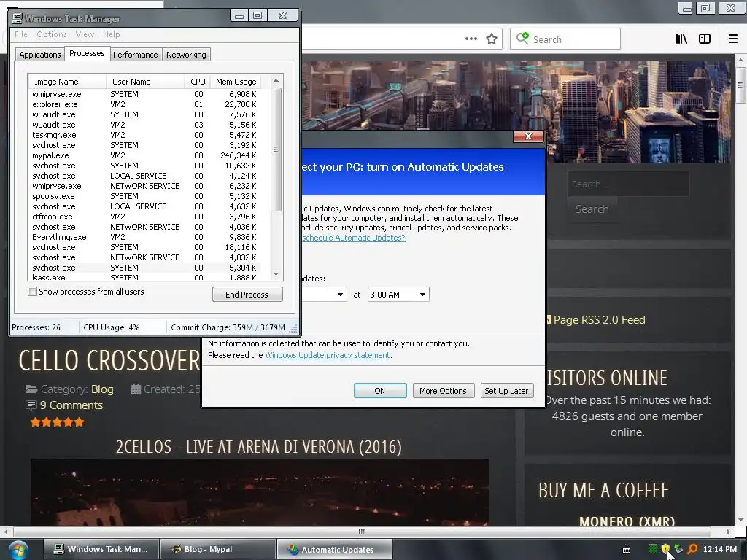Screen dimensions: 747x560
Task: Click the search engine magnifier icon
Action: (522, 38)
